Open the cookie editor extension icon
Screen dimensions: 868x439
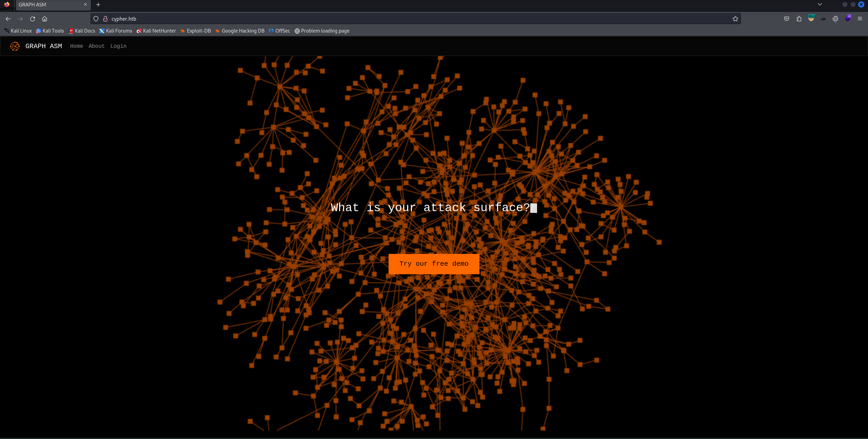[835, 19]
